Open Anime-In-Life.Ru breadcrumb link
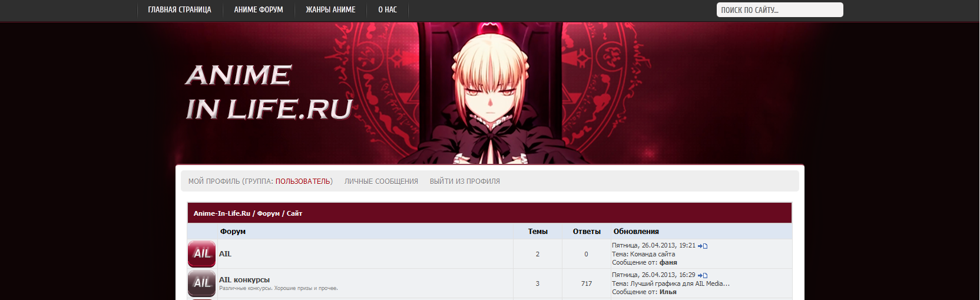 [222, 213]
